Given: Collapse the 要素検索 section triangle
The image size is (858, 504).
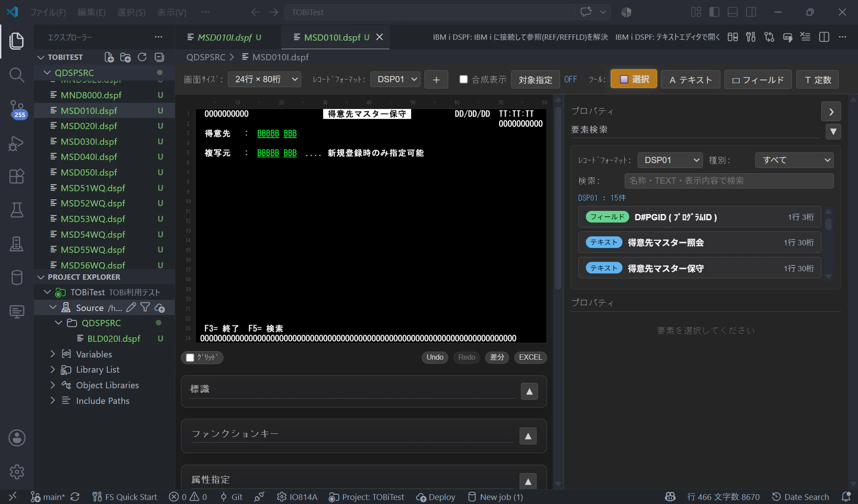Looking at the screenshot, I should [x=833, y=132].
